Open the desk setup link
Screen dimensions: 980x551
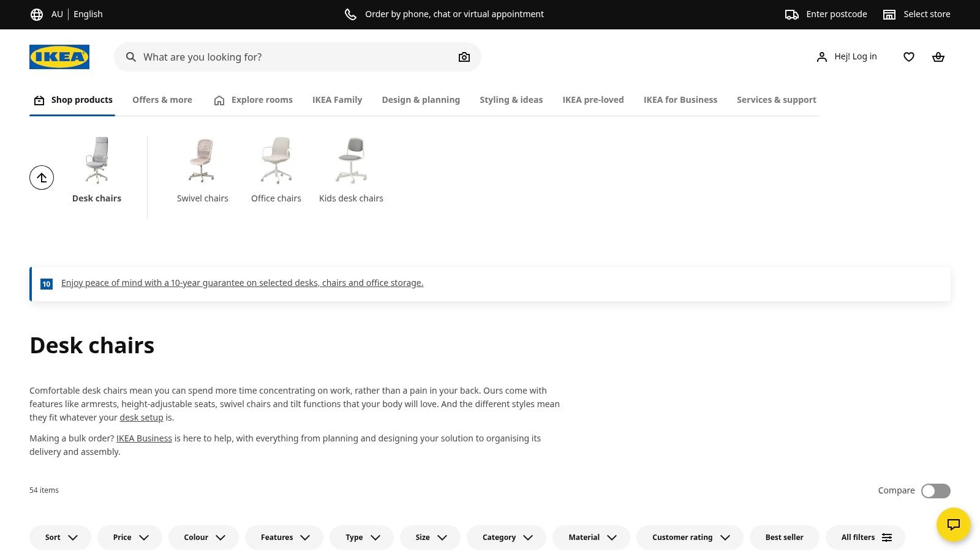point(141,418)
